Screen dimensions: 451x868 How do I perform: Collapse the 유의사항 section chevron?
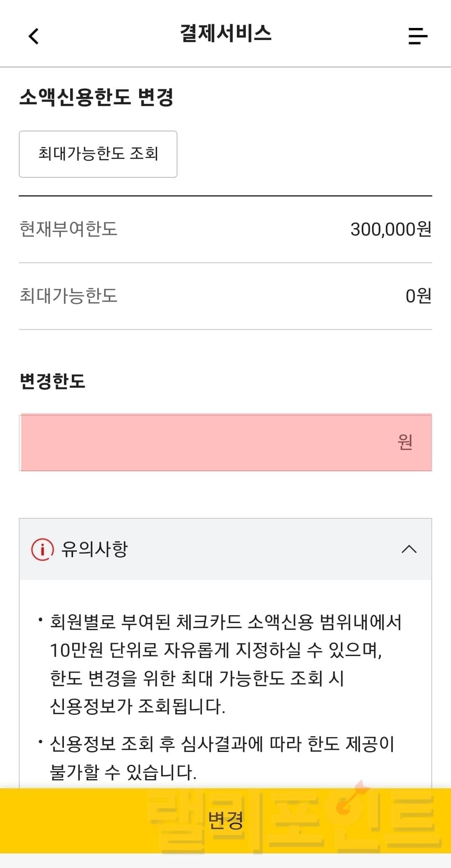(x=409, y=549)
